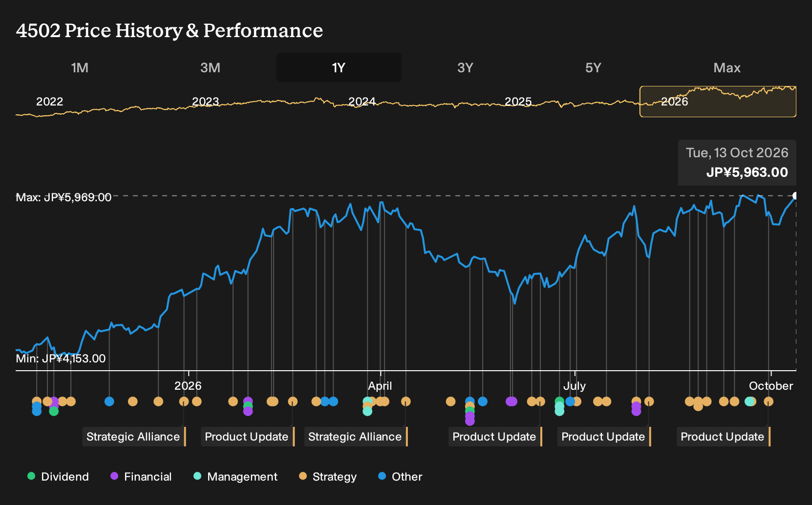Screen dimensions: 812x505
Task: Click the Min: JP¥4,153.00 label
Action: (x=61, y=358)
